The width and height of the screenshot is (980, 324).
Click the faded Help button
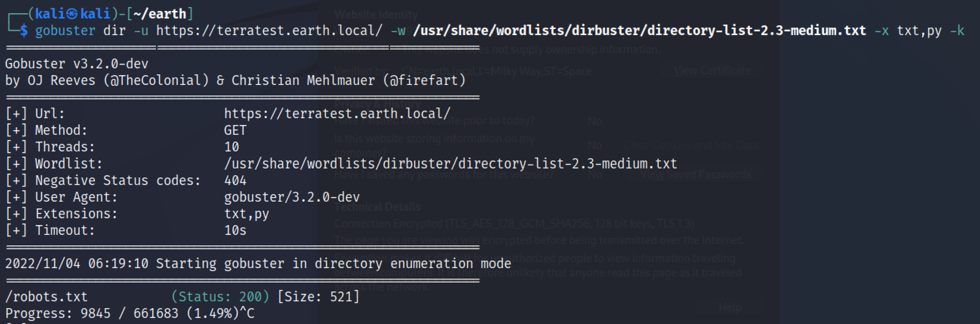click(730, 307)
